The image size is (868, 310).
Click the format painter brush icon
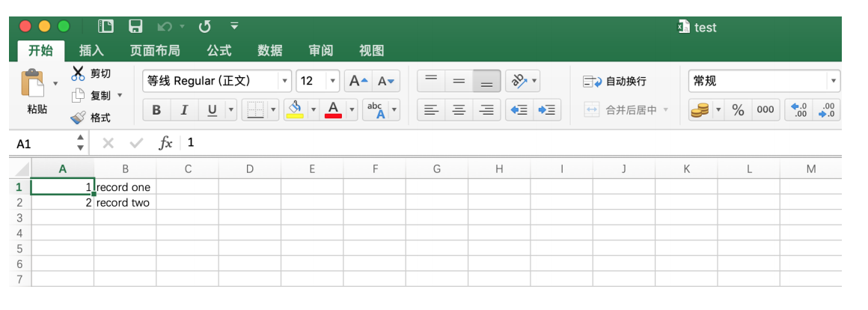78,118
